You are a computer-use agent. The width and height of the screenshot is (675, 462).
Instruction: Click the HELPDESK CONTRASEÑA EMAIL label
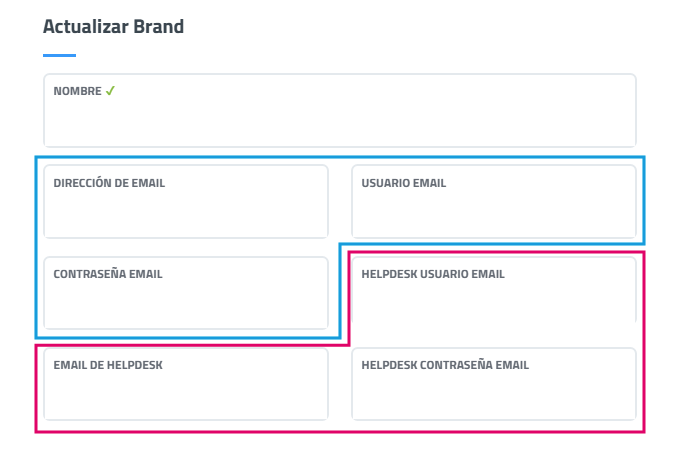(x=445, y=365)
